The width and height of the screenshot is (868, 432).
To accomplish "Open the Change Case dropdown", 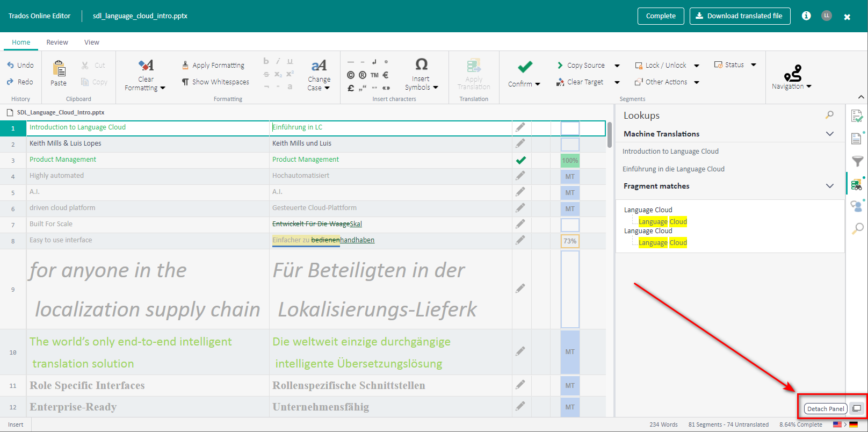I will (x=319, y=75).
